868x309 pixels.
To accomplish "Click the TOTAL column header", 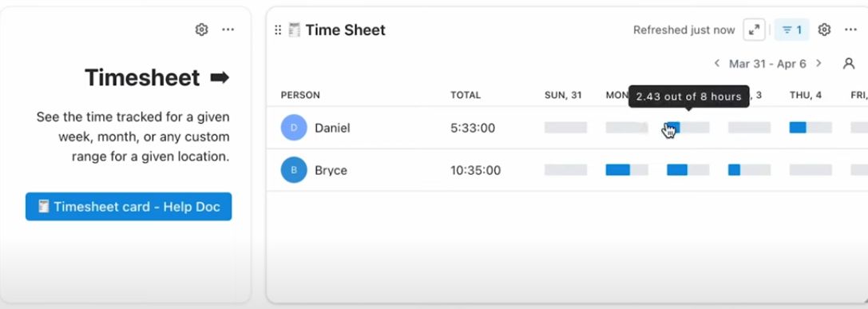I will [466, 95].
